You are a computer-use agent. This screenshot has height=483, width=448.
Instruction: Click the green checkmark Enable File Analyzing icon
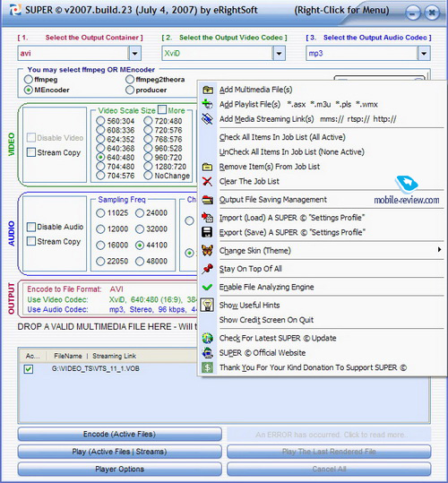(x=208, y=287)
